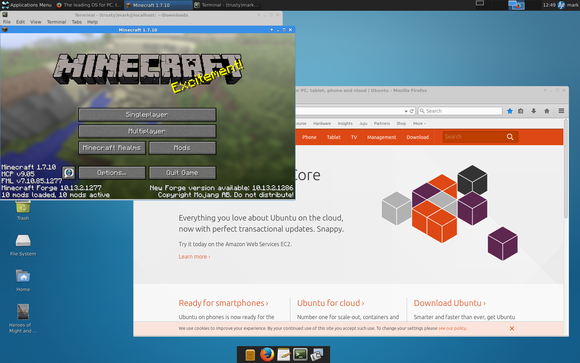580x363 pixels.
Task: Open the Terminal's View menu
Action: tap(36, 22)
